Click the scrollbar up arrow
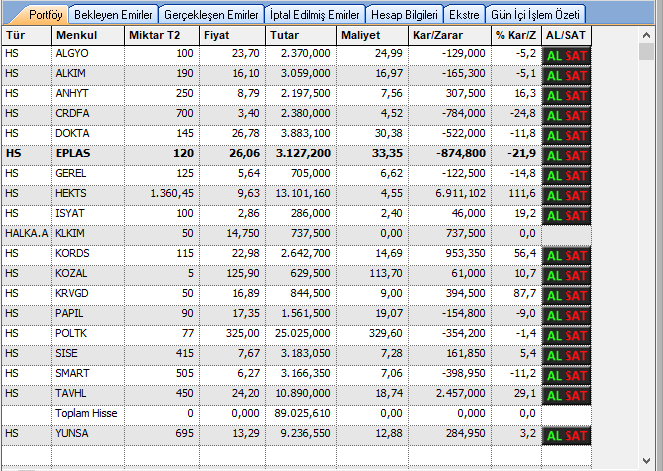 646,36
